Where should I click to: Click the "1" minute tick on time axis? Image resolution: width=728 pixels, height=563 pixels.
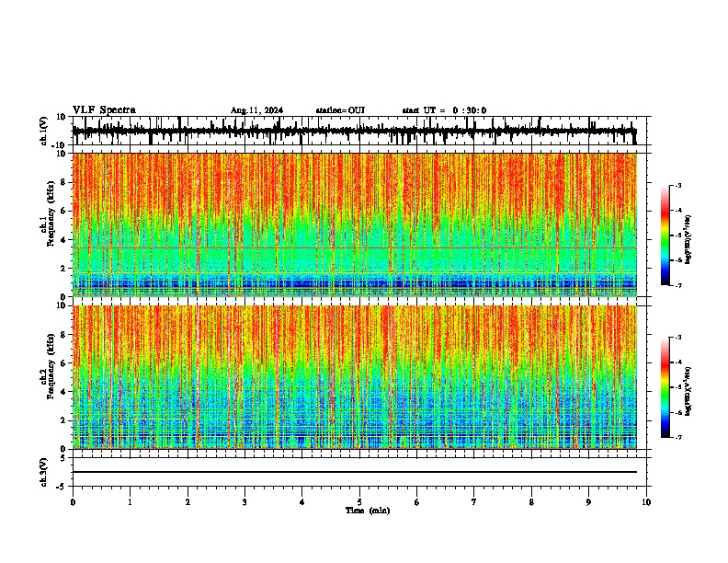[x=130, y=502]
